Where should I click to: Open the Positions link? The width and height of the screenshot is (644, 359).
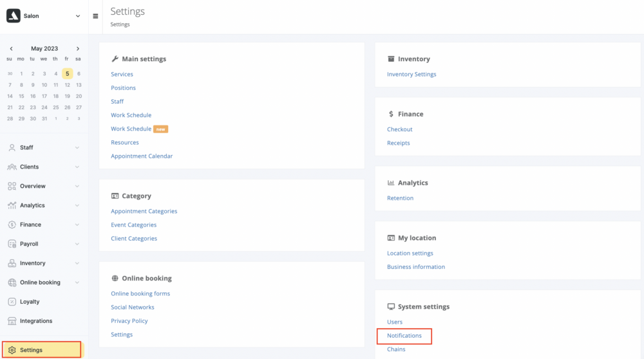click(x=123, y=87)
